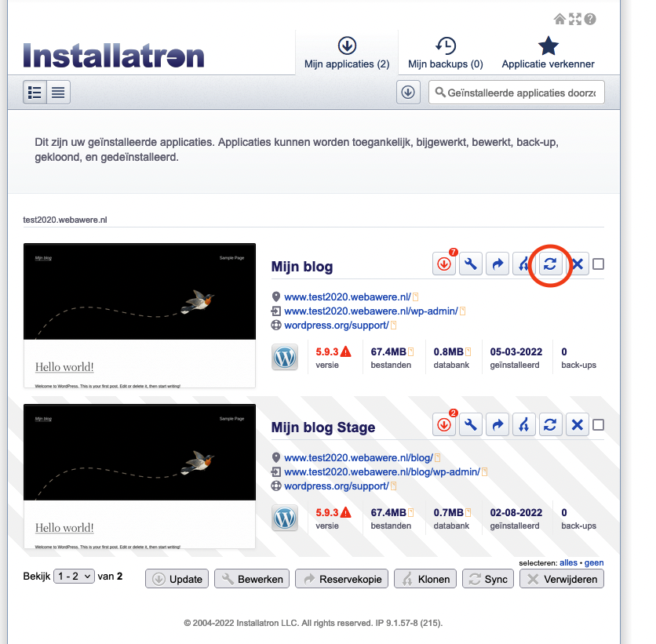Click warning triangle next to Mijn blog Stage version
Screen dimensions: 656x644
click(x=346, y=512)
